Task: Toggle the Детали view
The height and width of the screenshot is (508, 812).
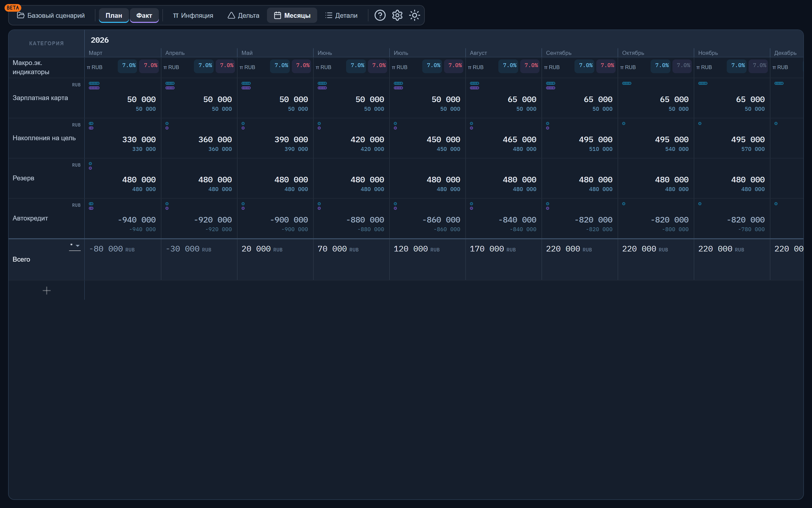Action: [x=341, y=15]
